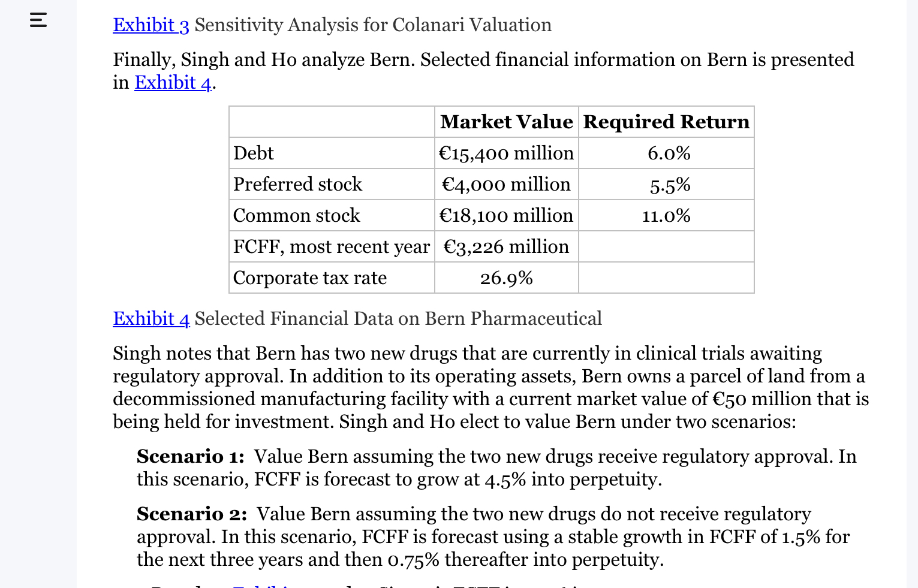Select the FCFF, most recent year row
918x588 pixels.
332,246
